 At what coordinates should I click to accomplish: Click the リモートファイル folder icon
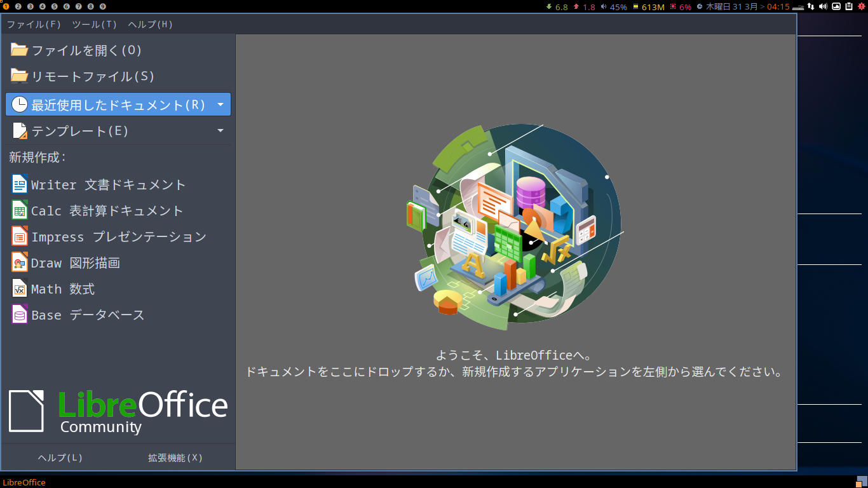coord(20,76)
